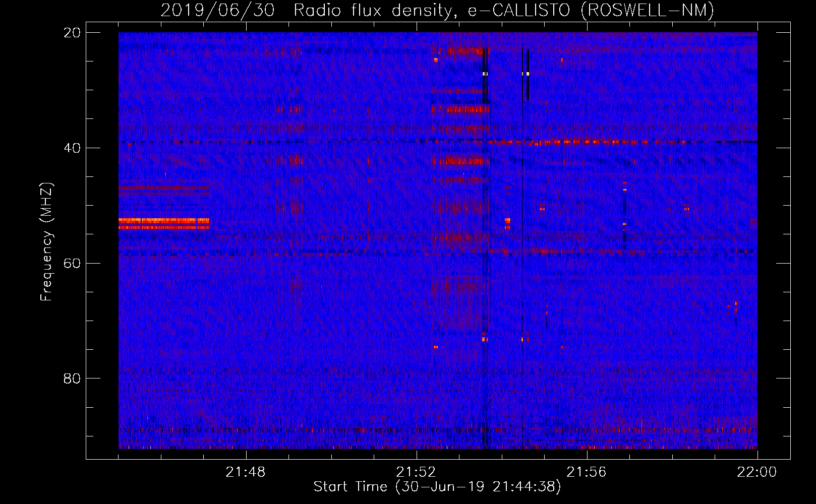The height and width of the screenshot is (504, 816).
Task: Click the 'Frequency (MHZ)' axis label
Action: point(46,242)
